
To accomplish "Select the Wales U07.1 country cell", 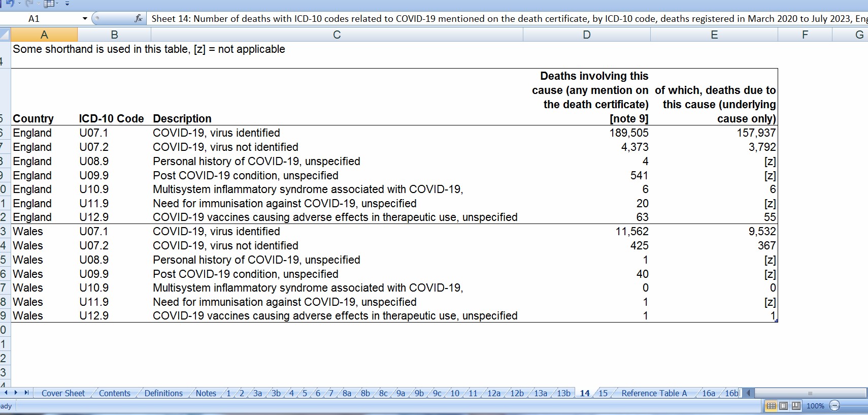I will 44,231.
